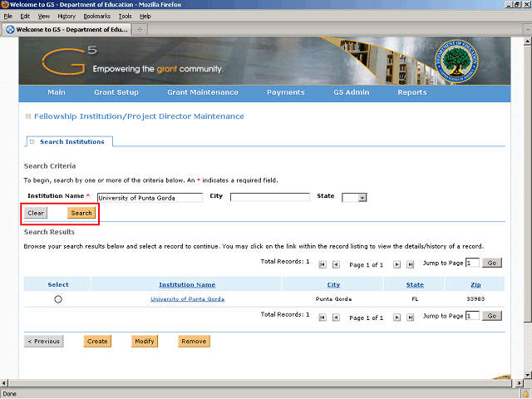Open the University of Punta Gorda link
The height and width of the screenshot is (399, 532).
pyautogui.click(x=187, y=299)
